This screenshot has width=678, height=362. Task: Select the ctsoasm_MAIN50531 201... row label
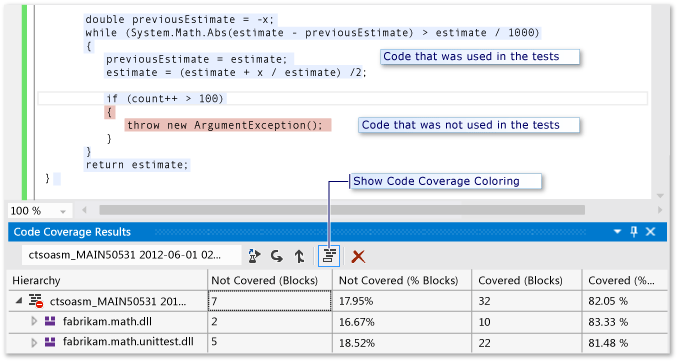tap(118, 301)
